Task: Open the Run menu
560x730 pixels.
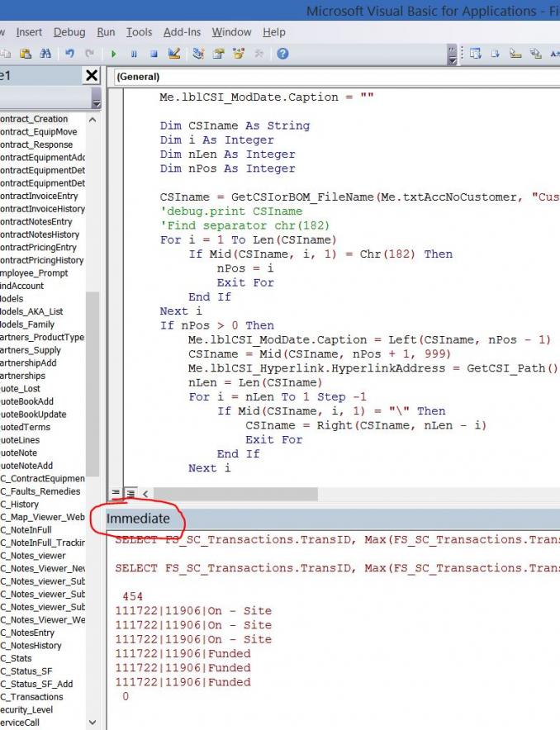Action: [x=106, y=32]
